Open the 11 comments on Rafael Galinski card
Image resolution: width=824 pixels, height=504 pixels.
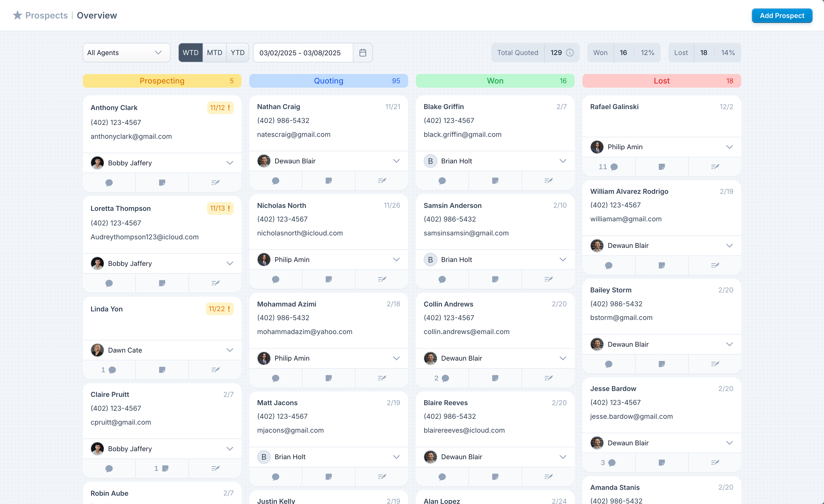pos(609,167)
